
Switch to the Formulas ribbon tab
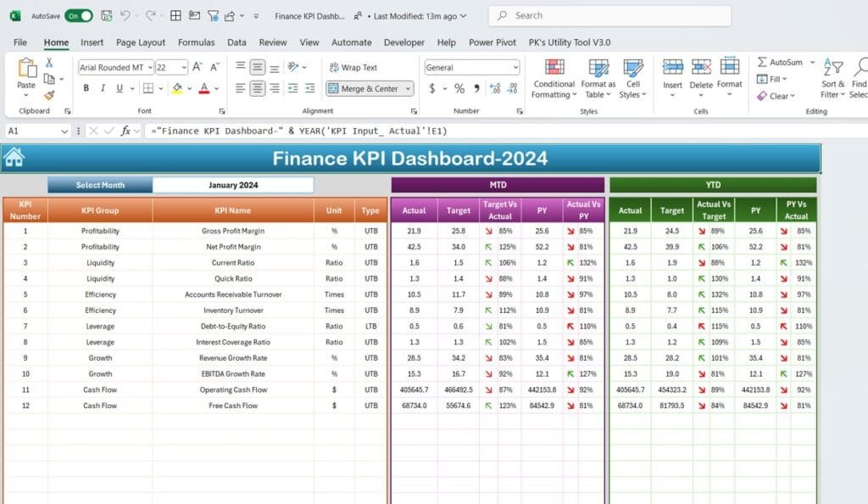[196, 42]
